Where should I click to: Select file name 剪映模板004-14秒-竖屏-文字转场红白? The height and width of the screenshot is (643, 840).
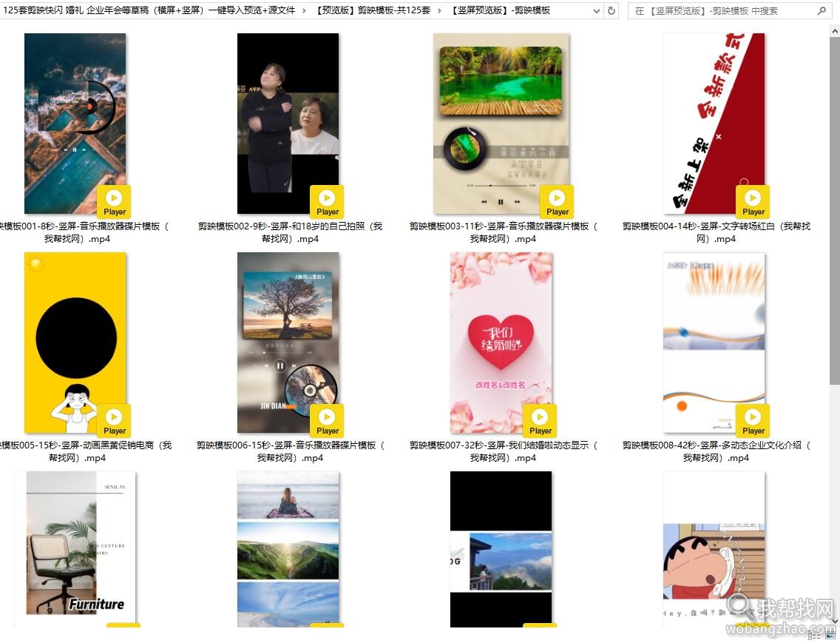pos(717,232)
